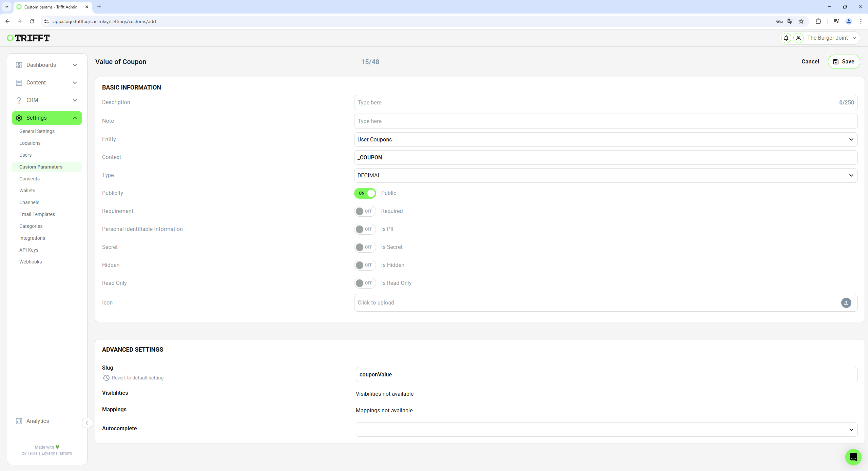Enable the Hidden toggle

click(364, 265)
